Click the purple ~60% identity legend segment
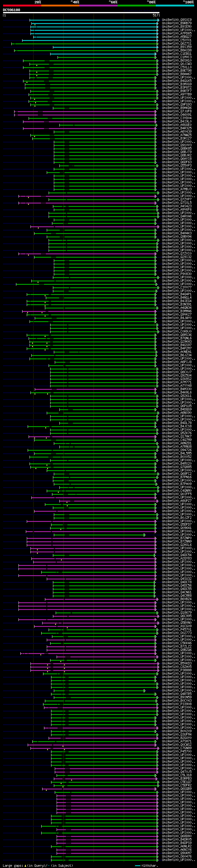This screenshot has width=197, height=868. (99, 6)
